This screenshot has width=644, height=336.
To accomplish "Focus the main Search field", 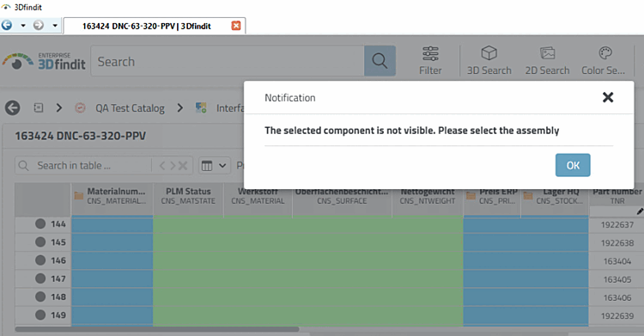I will [x=228, y=61].
